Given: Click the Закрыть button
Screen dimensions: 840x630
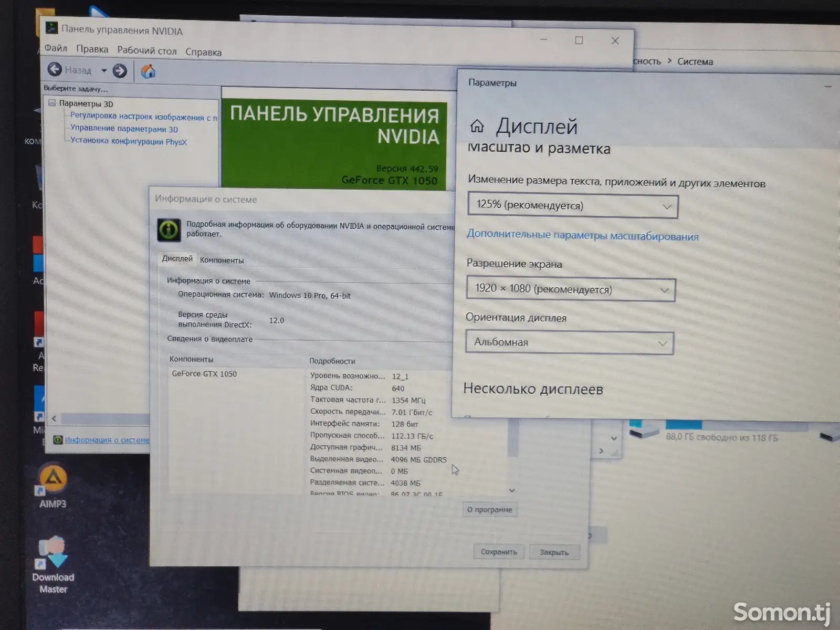Looking at the screenshot, I should 554,552.
